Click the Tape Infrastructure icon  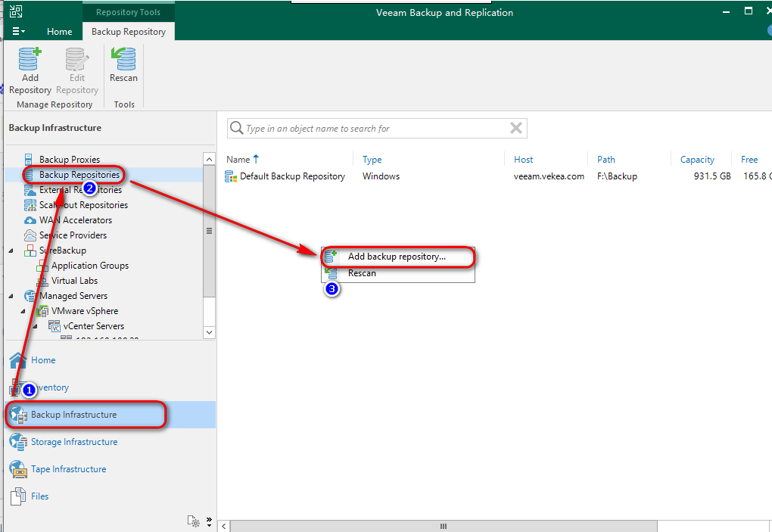point(18,469)
